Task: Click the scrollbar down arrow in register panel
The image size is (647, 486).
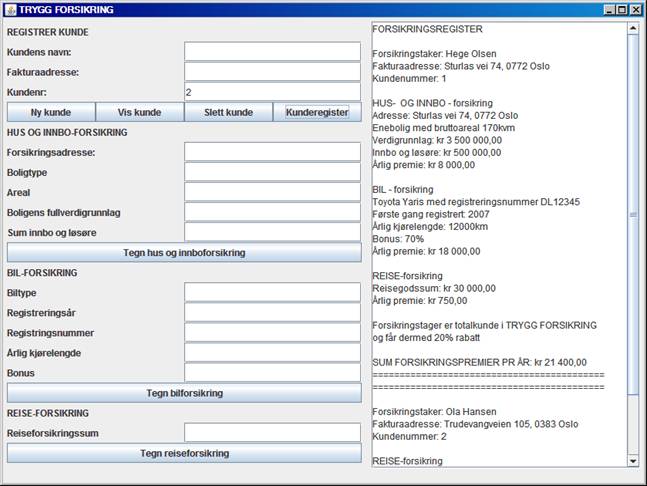Action: [x=633, y=461]
